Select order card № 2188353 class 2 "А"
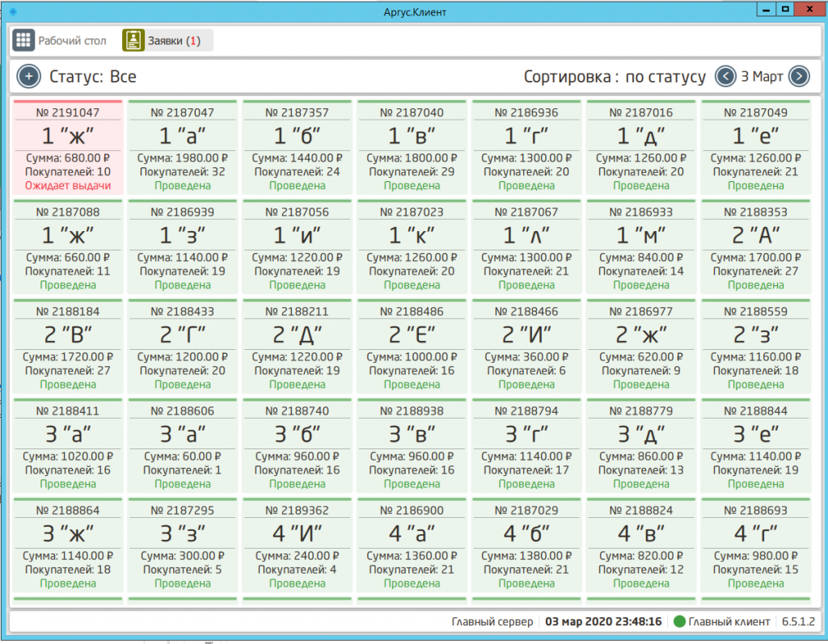 click(755, 248)
